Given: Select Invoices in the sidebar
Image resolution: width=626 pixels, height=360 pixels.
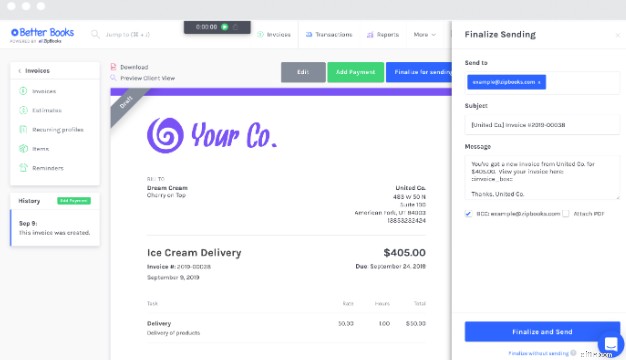Looking at the screenshot, I should (44, 91).
